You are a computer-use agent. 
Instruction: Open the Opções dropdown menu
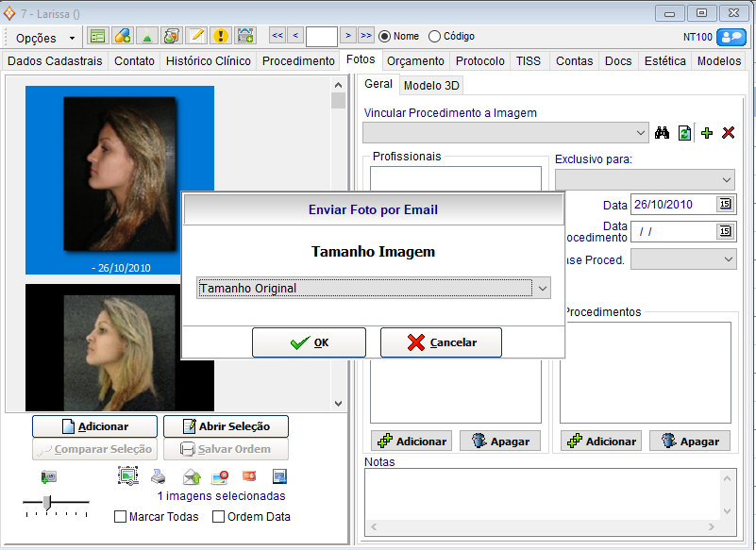click(46, 38)
